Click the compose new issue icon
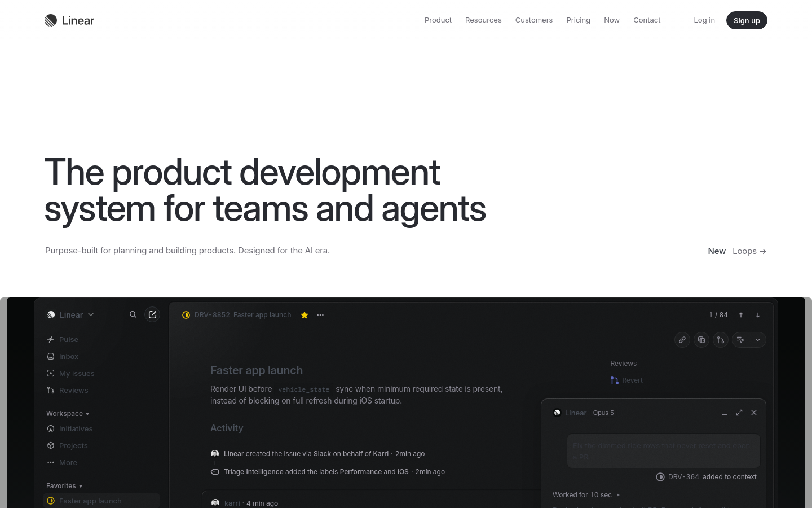This screenshot has height=508, width=812. 152,314
